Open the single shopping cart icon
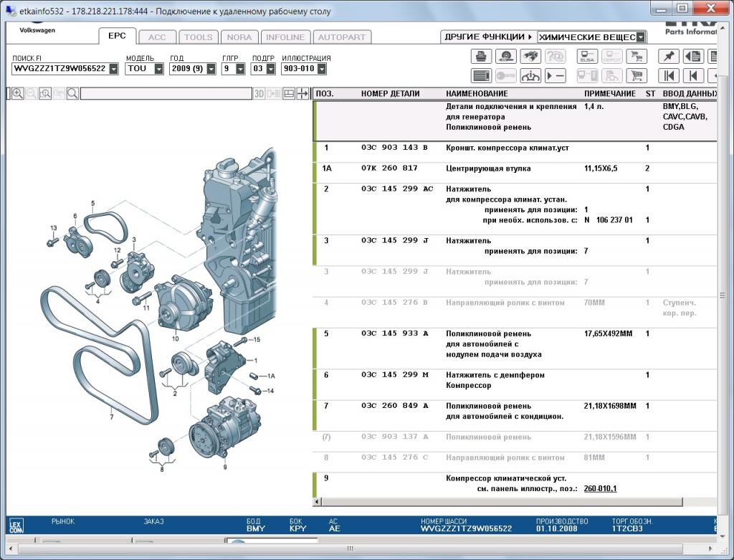The image size is (734, 560). click(x=637, y=75)
